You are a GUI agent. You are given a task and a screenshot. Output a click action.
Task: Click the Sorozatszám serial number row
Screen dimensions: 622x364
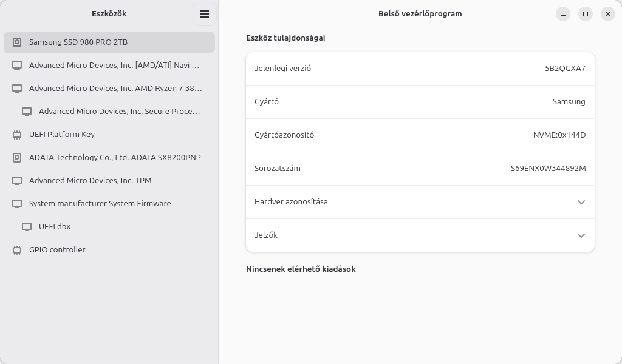tap(420, 169)
